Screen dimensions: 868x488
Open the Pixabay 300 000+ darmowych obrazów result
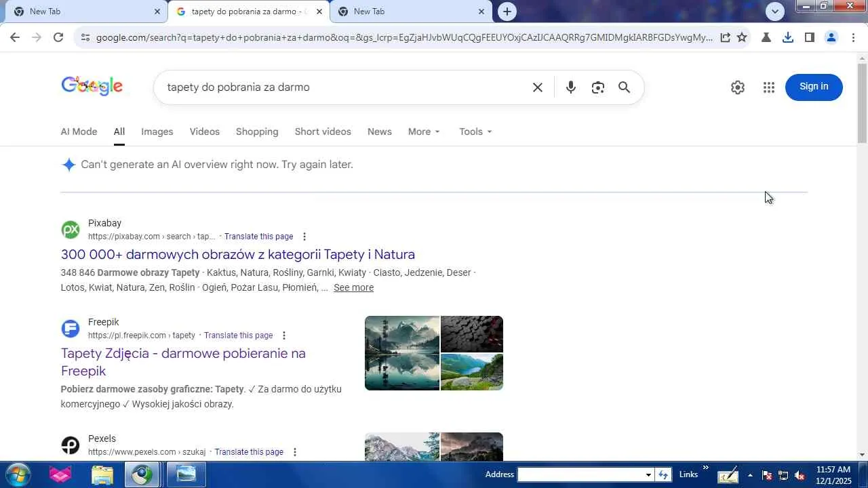point(238,254)
